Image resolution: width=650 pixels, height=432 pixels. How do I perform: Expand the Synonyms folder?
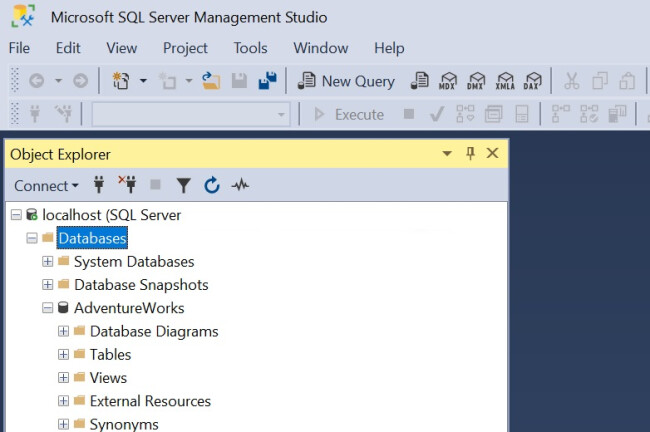(x=63, y=424)
